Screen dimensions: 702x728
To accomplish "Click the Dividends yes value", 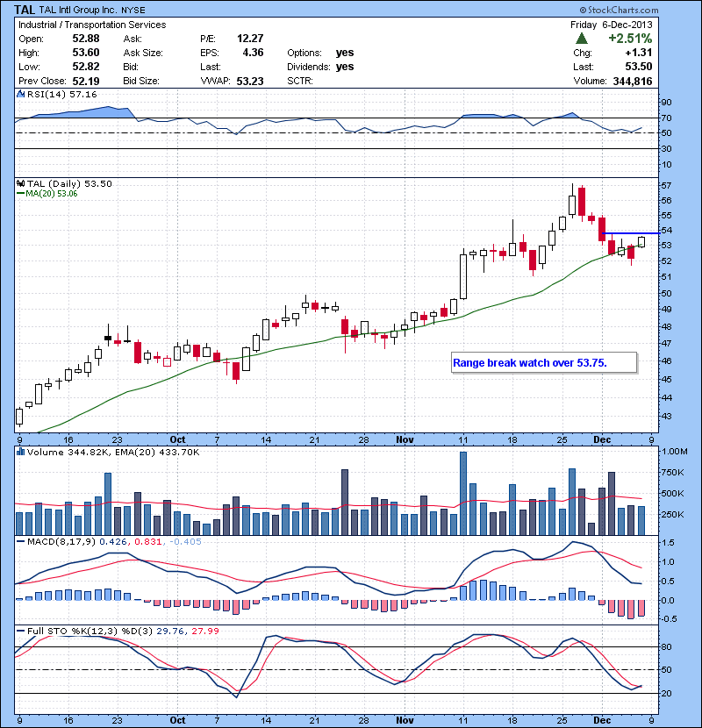I will [345, 67].
